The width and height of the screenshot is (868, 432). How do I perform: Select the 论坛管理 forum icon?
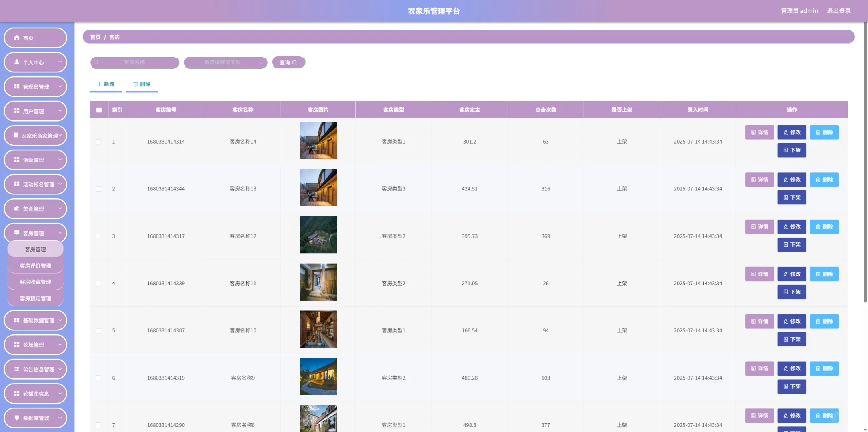pos(17,344)
